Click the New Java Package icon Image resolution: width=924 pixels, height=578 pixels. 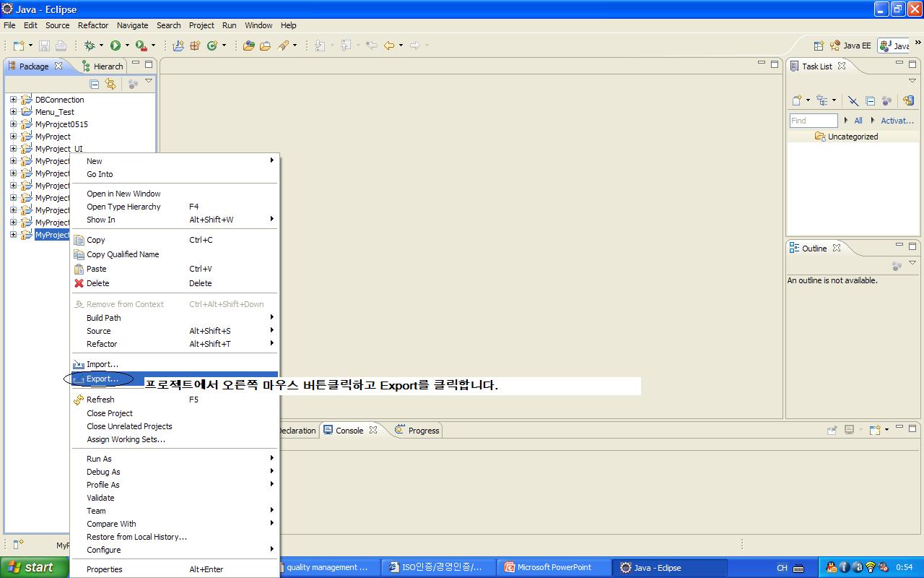178,46
